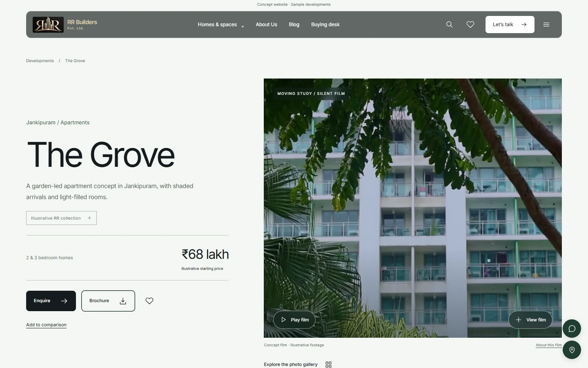The width and height of the screenshot is (588, 368).
Task: Click the Jankipuram / Apartments label
Action: pyautogui.click(x=58, y=123)
